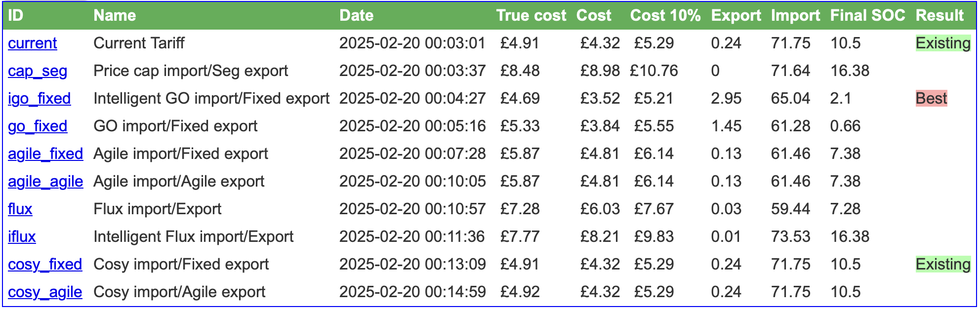Click the 'Date' column header

click(356, 16)
